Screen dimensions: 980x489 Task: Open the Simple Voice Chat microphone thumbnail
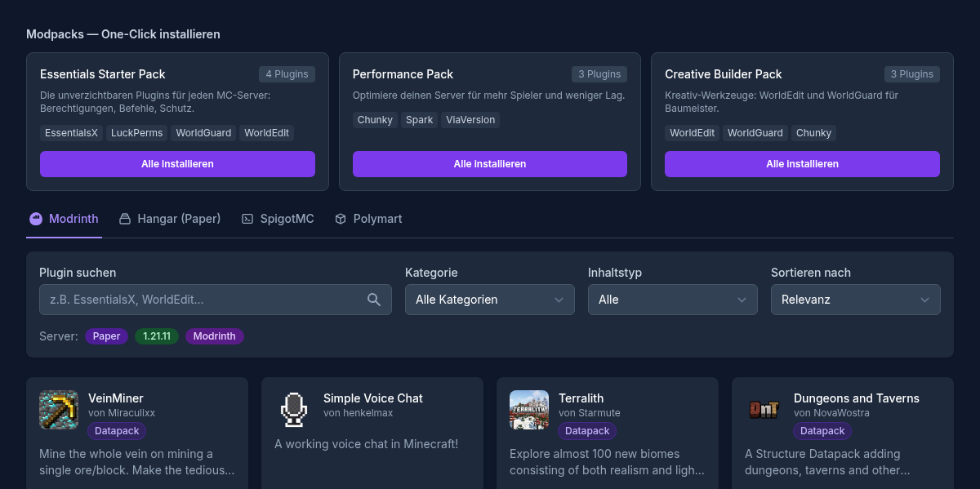tap(294, 410)
